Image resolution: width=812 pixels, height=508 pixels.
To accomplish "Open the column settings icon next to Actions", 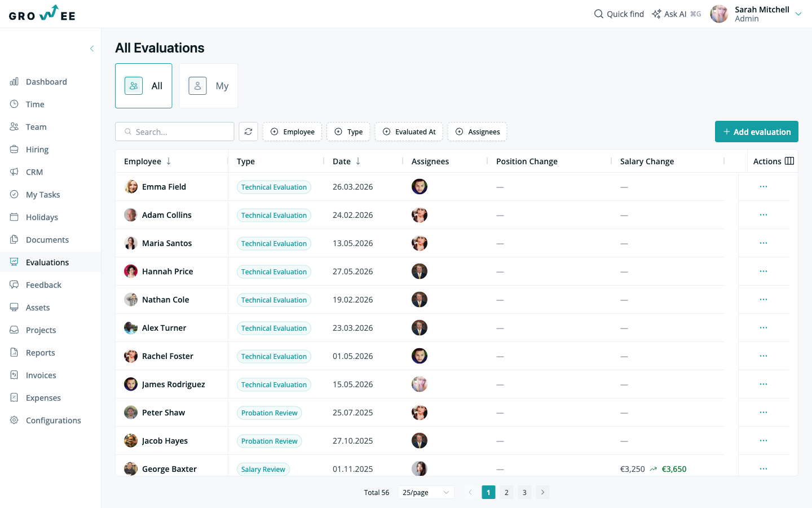I will click(x=789, y=161).
